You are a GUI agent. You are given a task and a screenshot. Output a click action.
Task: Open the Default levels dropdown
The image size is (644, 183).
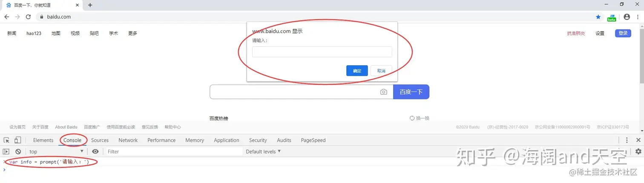click(264, 152)
